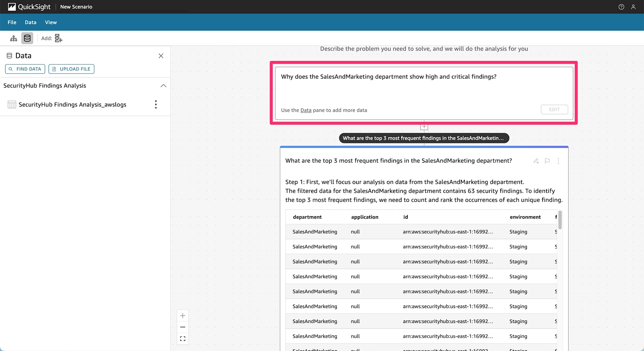Click the plus connector below the prompt box

tap(424, 127)
